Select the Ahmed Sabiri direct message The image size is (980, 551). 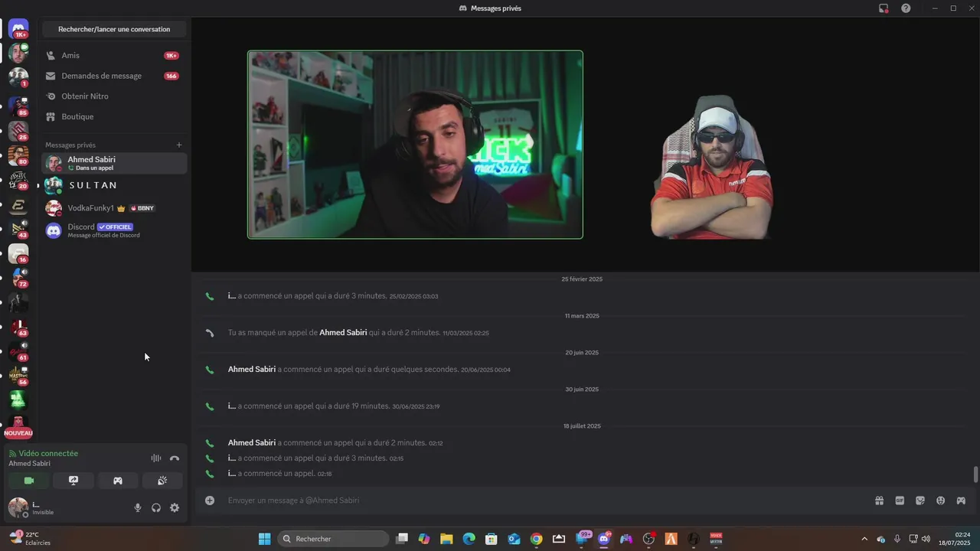(x=114, y=163)
